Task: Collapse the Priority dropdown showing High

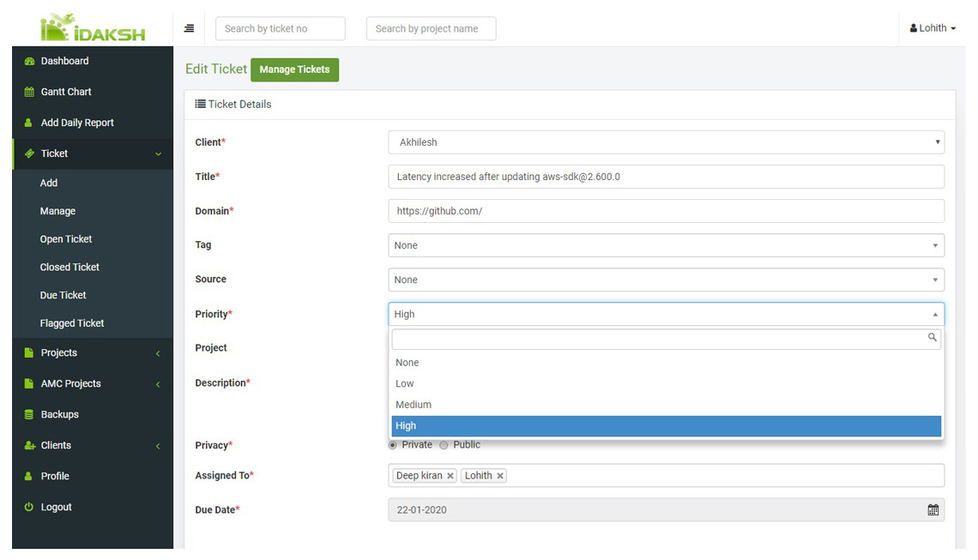Action: (x=666, y=314)
